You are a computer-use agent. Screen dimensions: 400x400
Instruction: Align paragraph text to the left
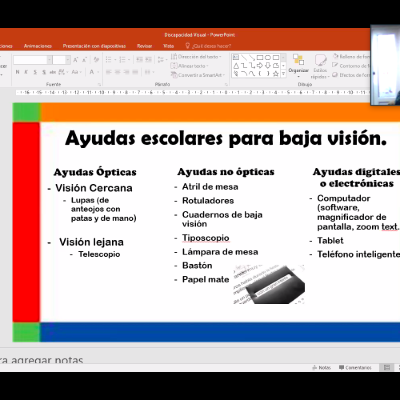pyautogui.click(x=108, y=72)
